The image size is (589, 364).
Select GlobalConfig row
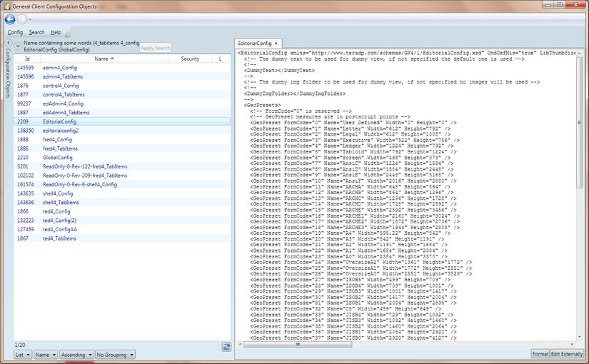tap(122, 158)
